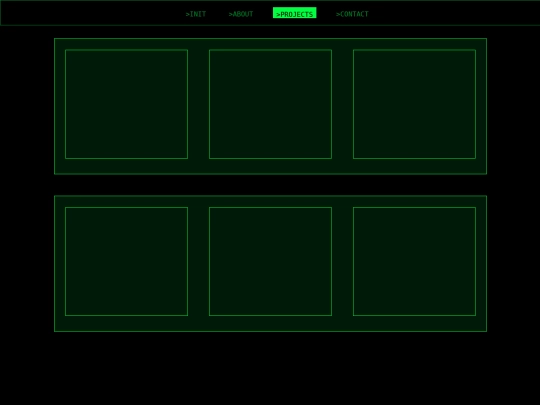This screenshot has width=540, height=405.
Task: Open first project card in bottom row
Action: [126, 261]
